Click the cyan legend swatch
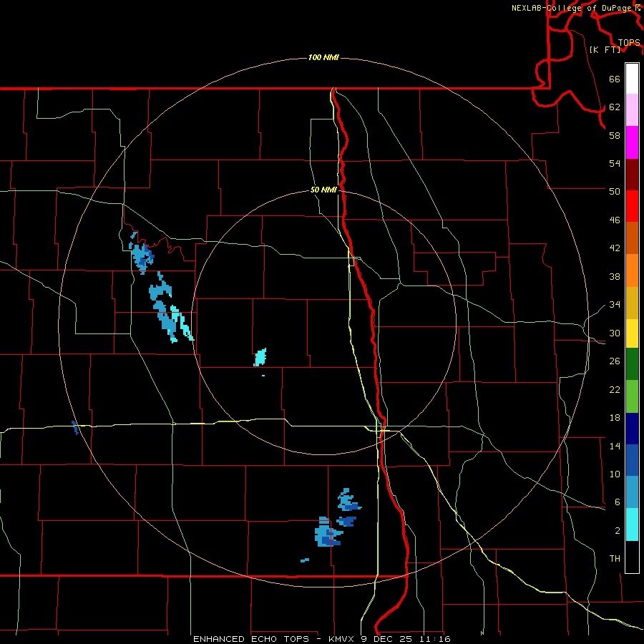The height and width of the screenshot is (644, 644). [x=632, y=525]
